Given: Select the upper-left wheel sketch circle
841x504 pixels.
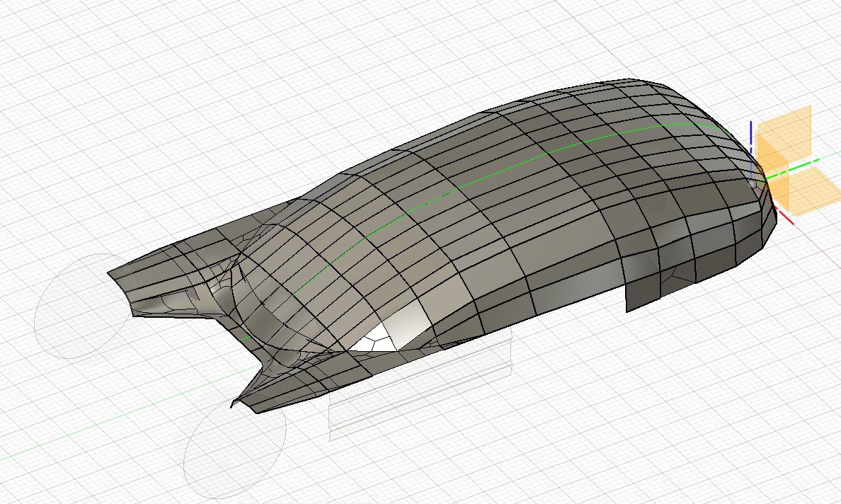Looking at the screenshot, I should (x=81, y=306).
